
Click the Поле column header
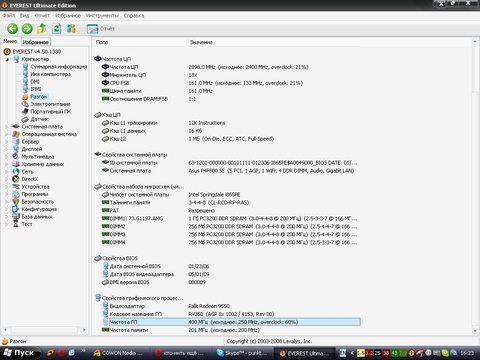[x=139, y=42]
